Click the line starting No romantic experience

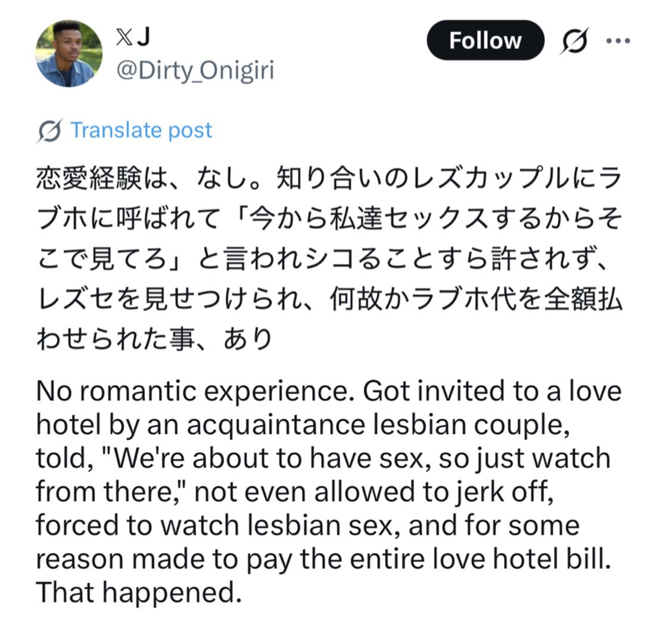point(329,391)
